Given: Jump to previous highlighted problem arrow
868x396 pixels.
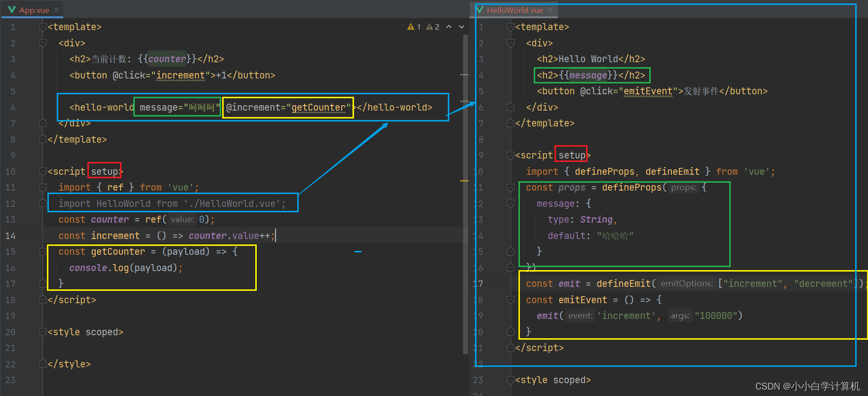Looking at the screenshot, I should click(449, 27).
